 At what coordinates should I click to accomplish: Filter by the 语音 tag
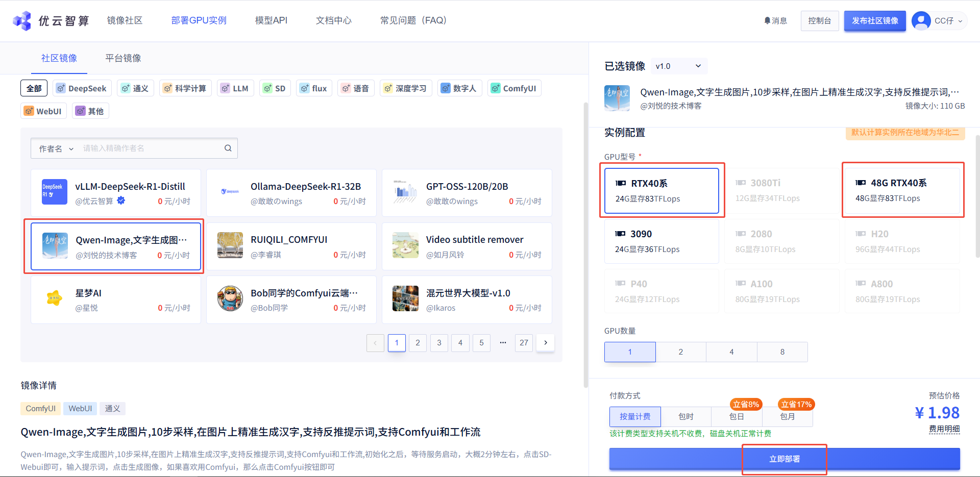click(356, 88)
